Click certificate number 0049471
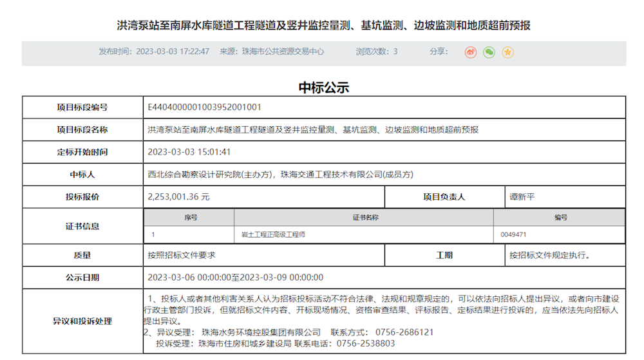 513,234
